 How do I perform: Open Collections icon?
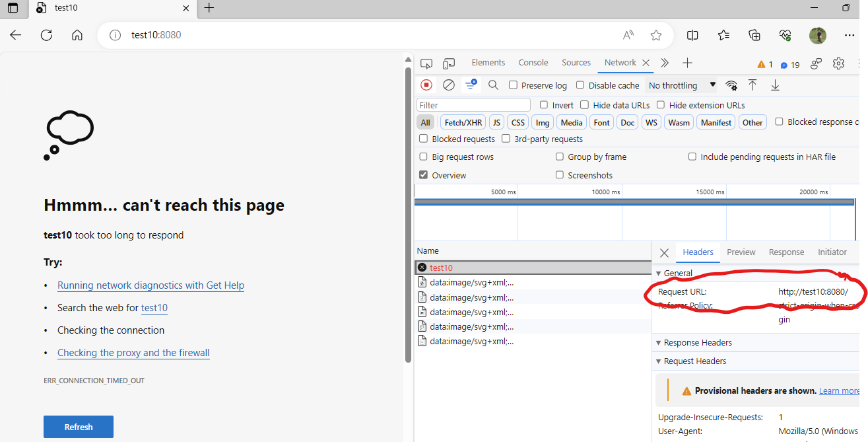tap(754, 35)
